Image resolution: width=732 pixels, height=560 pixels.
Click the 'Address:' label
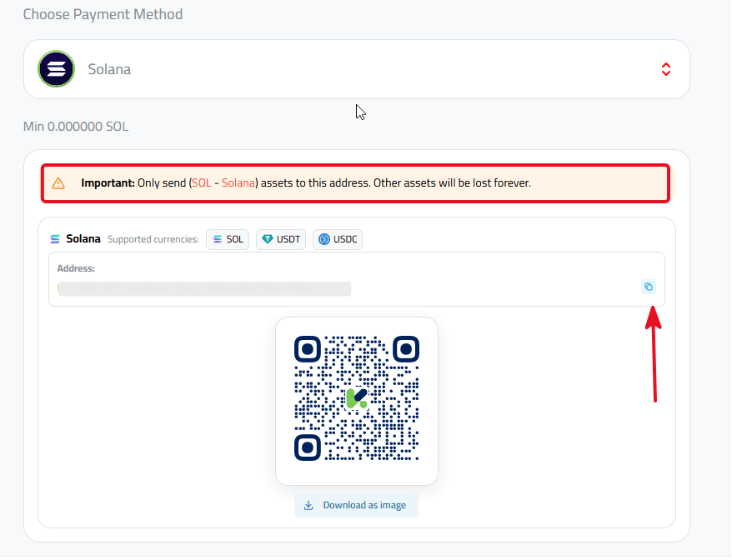pos(76,268)
